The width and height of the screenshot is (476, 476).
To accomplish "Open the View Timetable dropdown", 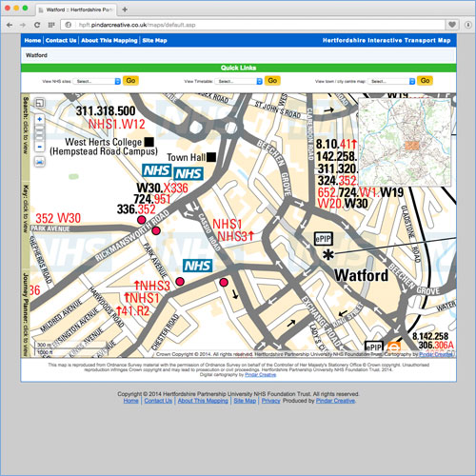I will (239, 81).
